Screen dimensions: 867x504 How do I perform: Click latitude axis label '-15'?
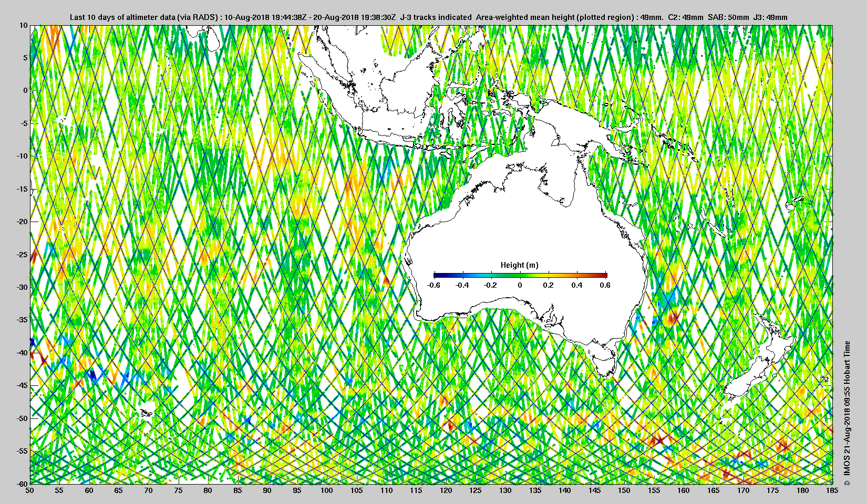click(x=22, y=189)
